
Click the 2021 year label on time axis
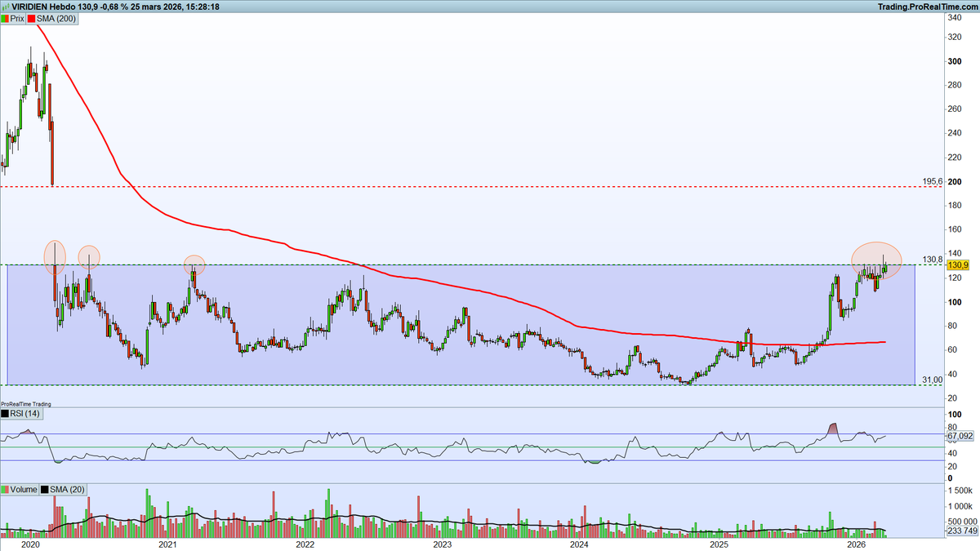tap(167, 544)
